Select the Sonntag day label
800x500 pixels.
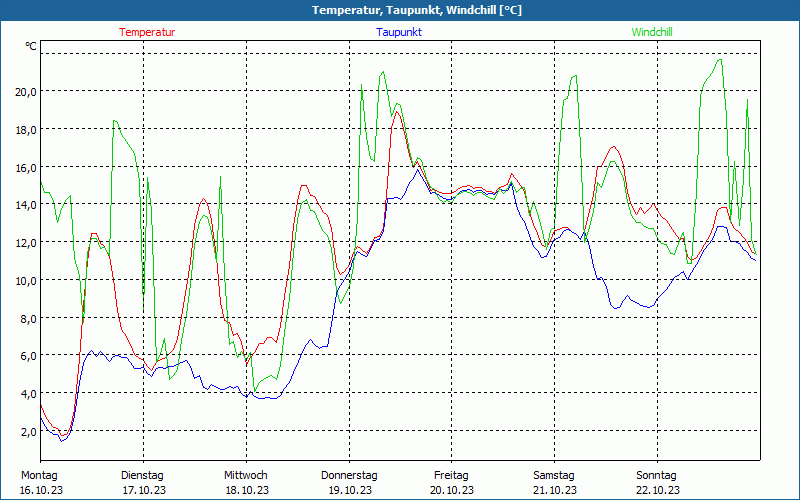656,475
